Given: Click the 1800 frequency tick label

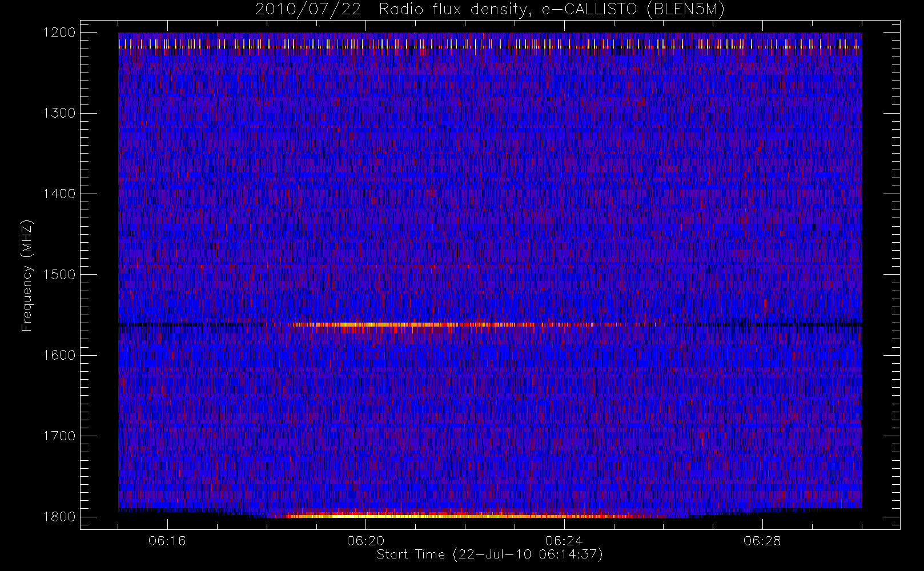Looking at the screenshot, I should coord(59,517).
